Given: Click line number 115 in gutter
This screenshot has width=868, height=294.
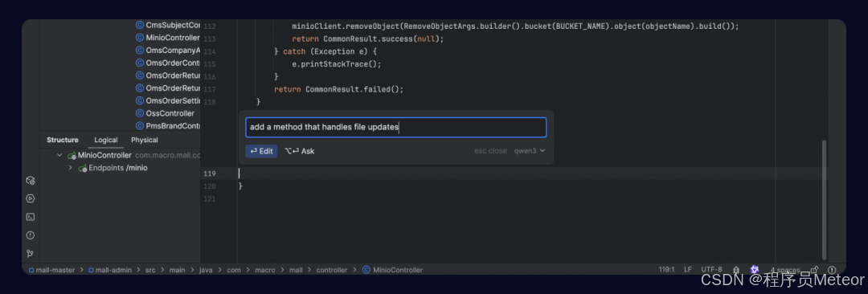Looking at the screenshot, I should coord(210,64).
